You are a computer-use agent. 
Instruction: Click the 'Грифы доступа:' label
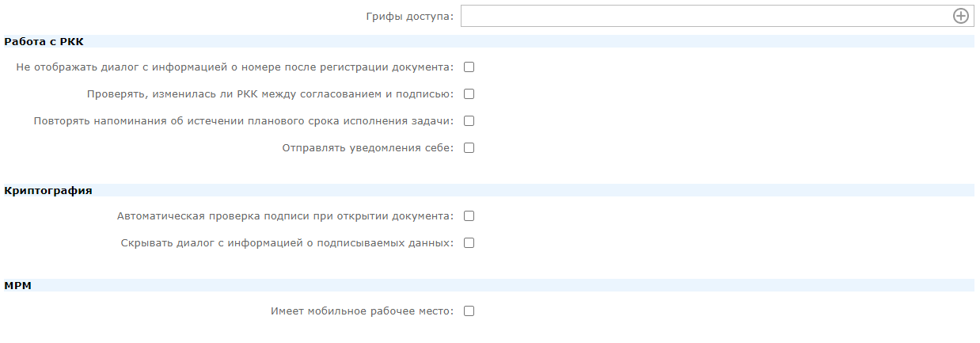(x=410, y=16)
